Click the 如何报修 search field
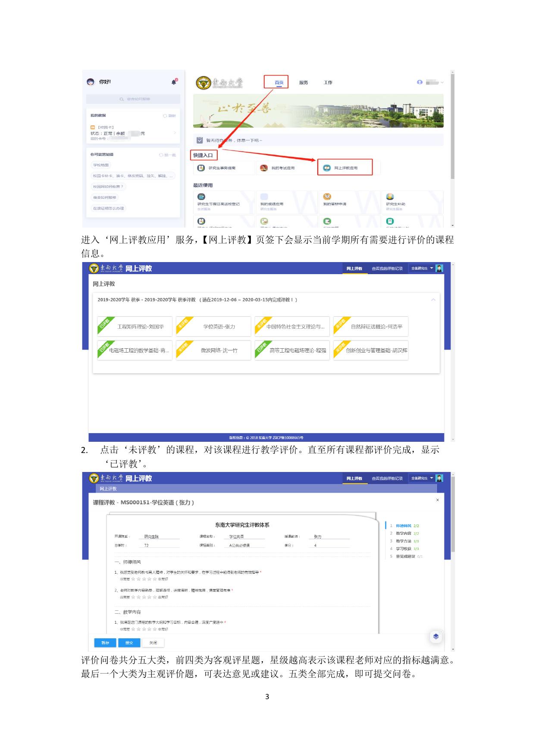This screenshot has width=535, height=756. click(x=133, y=99)
